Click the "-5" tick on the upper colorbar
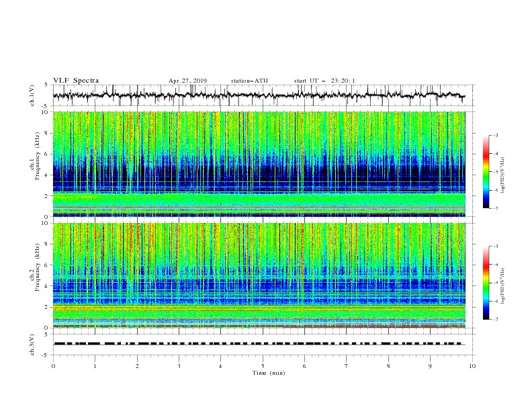This screenshot has width=532, height=411. click(495, 172)
